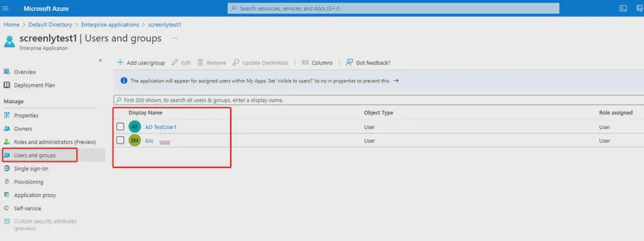Click the Remove trash icon
644x241 pixels.
point(200,62)
